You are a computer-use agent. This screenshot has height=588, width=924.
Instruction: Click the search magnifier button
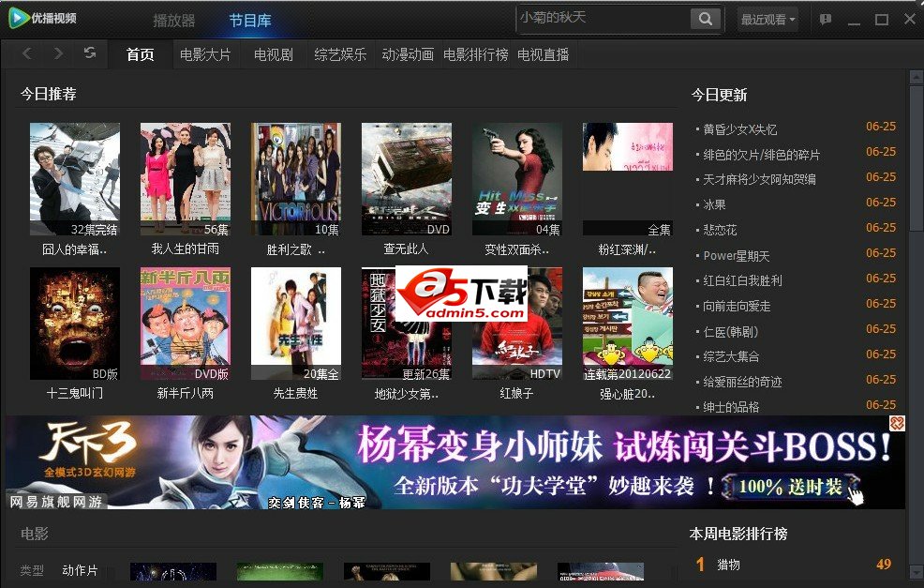[705, 19]
